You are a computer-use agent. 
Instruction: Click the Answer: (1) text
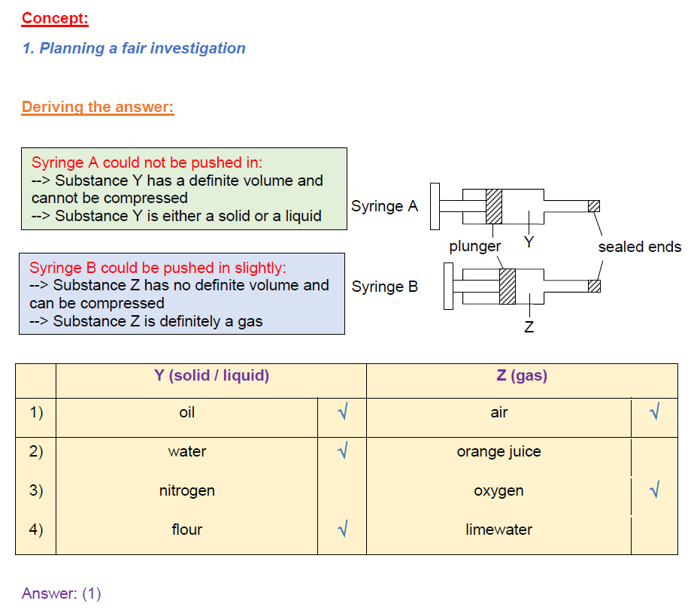(61, 593)
